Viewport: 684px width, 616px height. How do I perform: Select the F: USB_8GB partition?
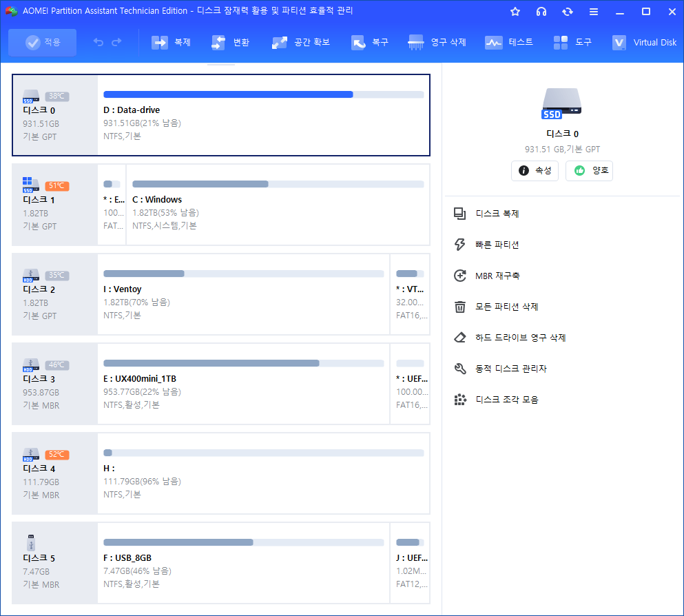(x=243, y=563)
